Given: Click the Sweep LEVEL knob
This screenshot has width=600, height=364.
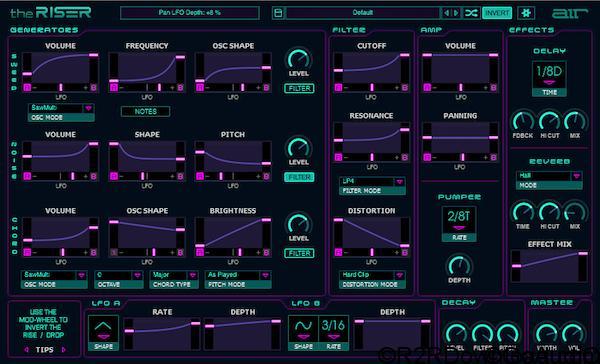Looking at the screenshot, I should 299,59.
